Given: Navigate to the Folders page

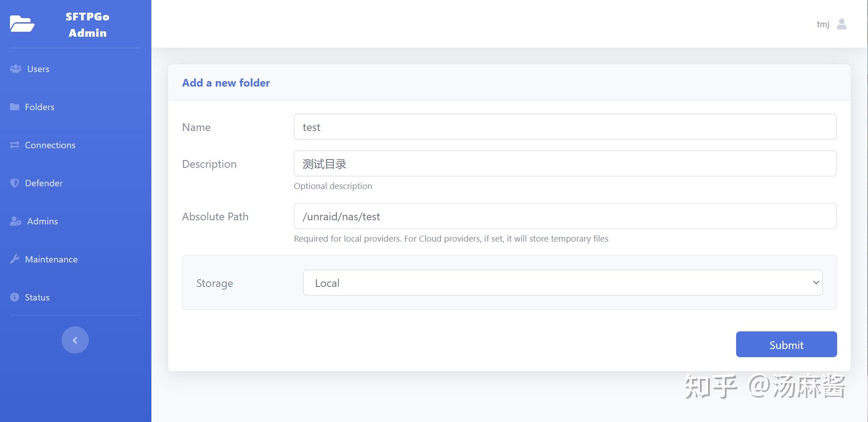Looking at the screenshot, I should click(x=39, y=107).
